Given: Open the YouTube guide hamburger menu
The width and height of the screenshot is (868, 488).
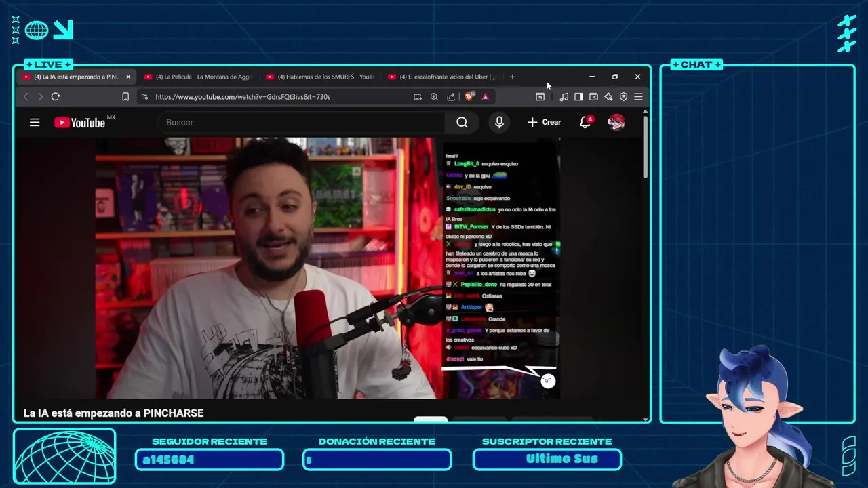Looking at the screenshot, I should pos(35,123).
